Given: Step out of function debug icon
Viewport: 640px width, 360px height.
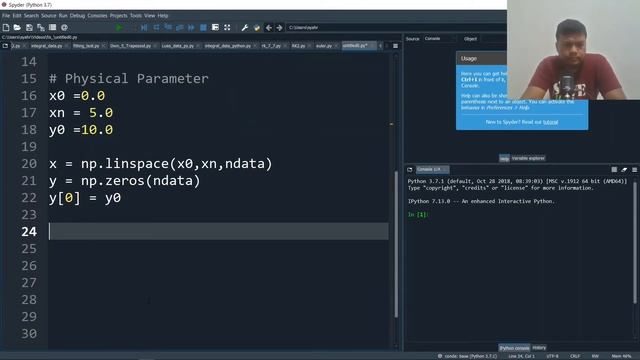Looking at the screenshot, I should pyautogui.click(x=179, y=28).
